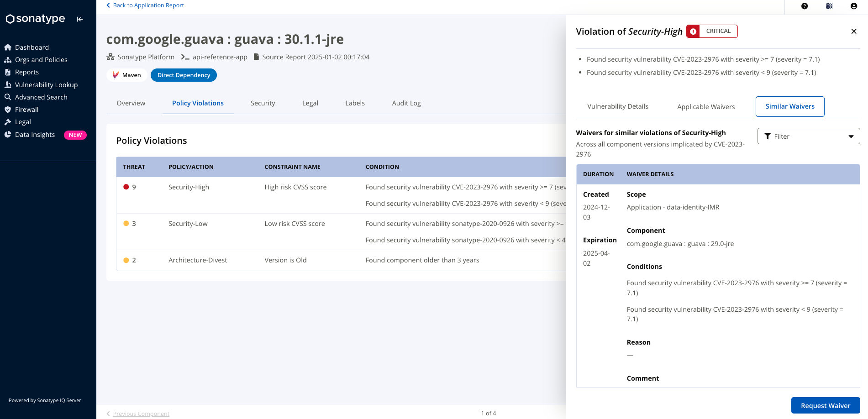Go to Previous Component
This screenshot has height=419, width=868.
[x=138, y=414]
